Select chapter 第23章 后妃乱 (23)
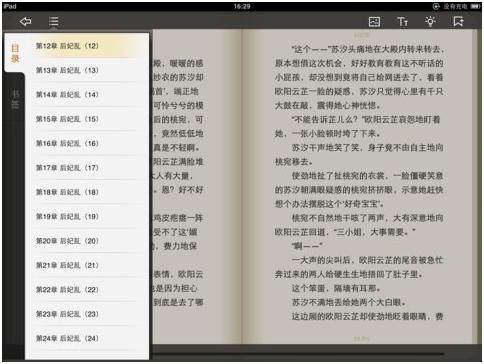The image size is (484, 364). 87,314
